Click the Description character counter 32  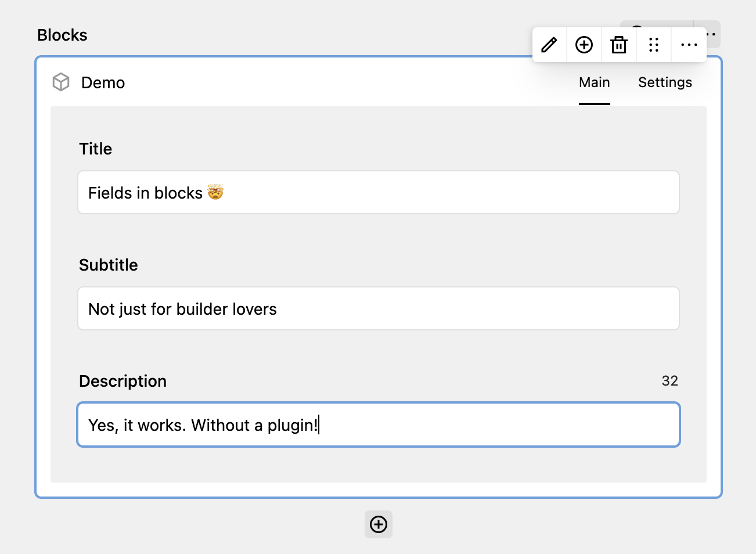(x=670, y=381)
